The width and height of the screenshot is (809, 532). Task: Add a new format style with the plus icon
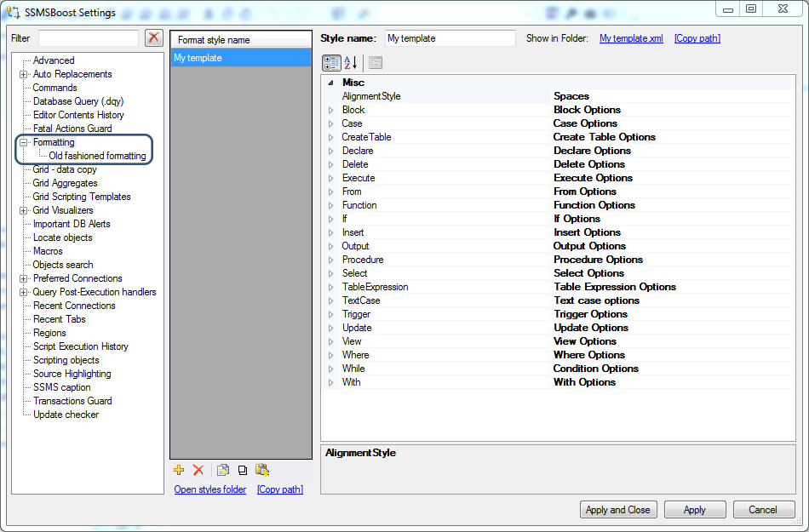(x=179, y=470)
